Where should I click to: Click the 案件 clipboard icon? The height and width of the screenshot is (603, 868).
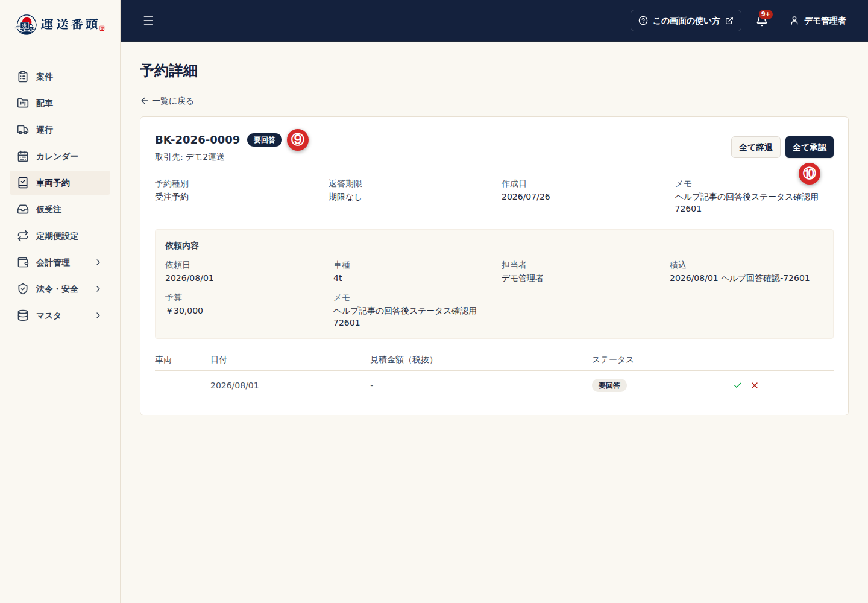click(x=23, y=77)
